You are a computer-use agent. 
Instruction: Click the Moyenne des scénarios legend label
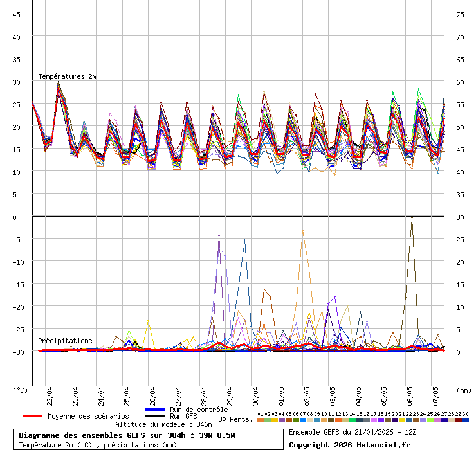(88, 416)
